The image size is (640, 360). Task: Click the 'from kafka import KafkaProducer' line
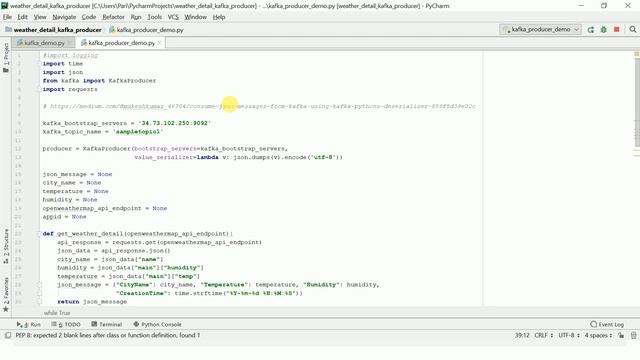pyautogui.click(x=99, y=81)
